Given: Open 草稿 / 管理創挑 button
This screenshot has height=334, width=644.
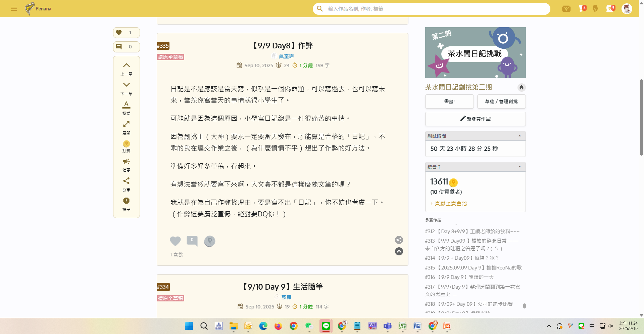Looking at the screenshot, I should tap(501, 101).
